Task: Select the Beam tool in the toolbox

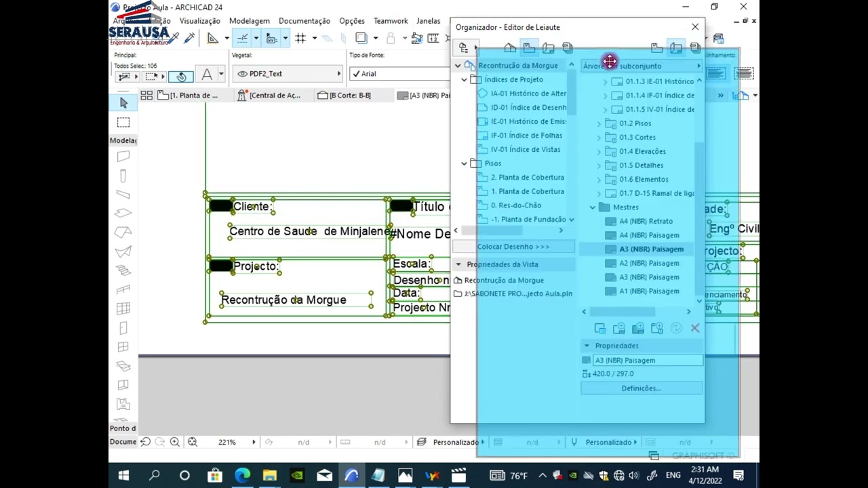Action: point(123,195)
